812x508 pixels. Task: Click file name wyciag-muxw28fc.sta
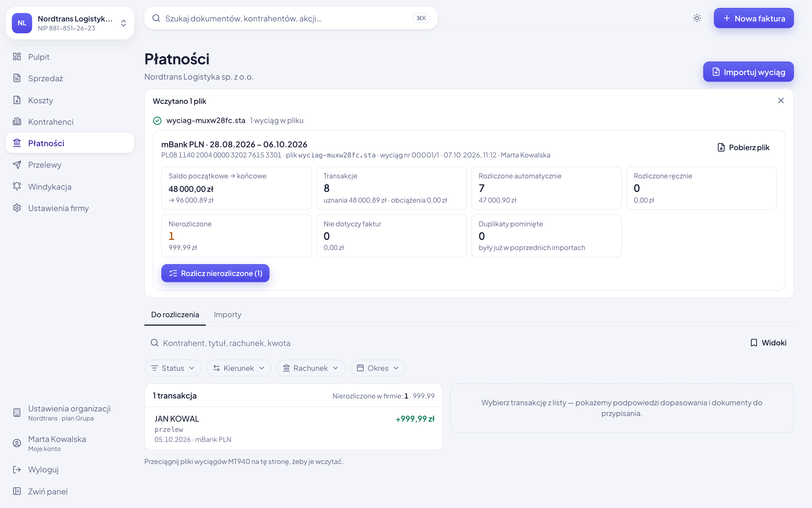[206, 120]
